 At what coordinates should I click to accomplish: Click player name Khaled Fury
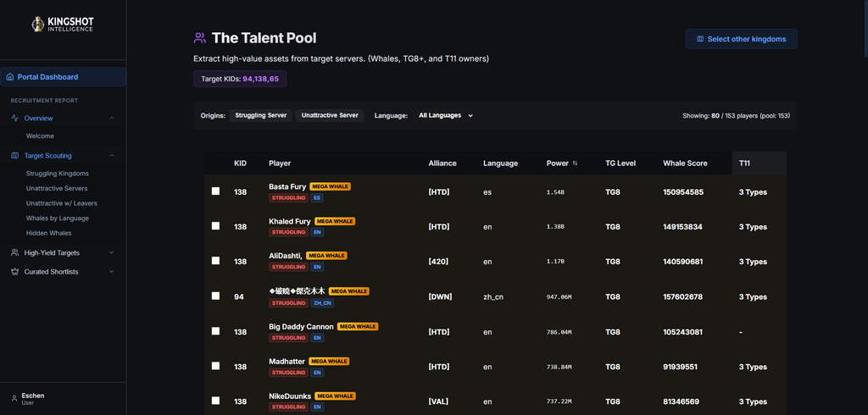tap(290, 221)
